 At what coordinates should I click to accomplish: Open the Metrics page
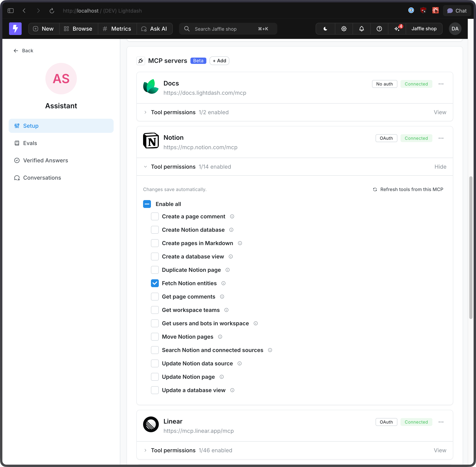point(117,29)
